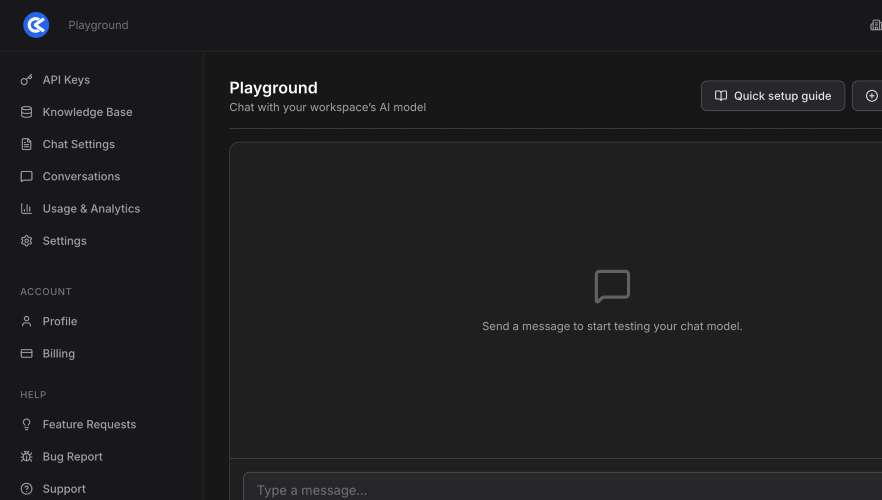The image size is (882, 500).
Task: Click the document icon for Chat Settings
Action: tap(26, 144)
